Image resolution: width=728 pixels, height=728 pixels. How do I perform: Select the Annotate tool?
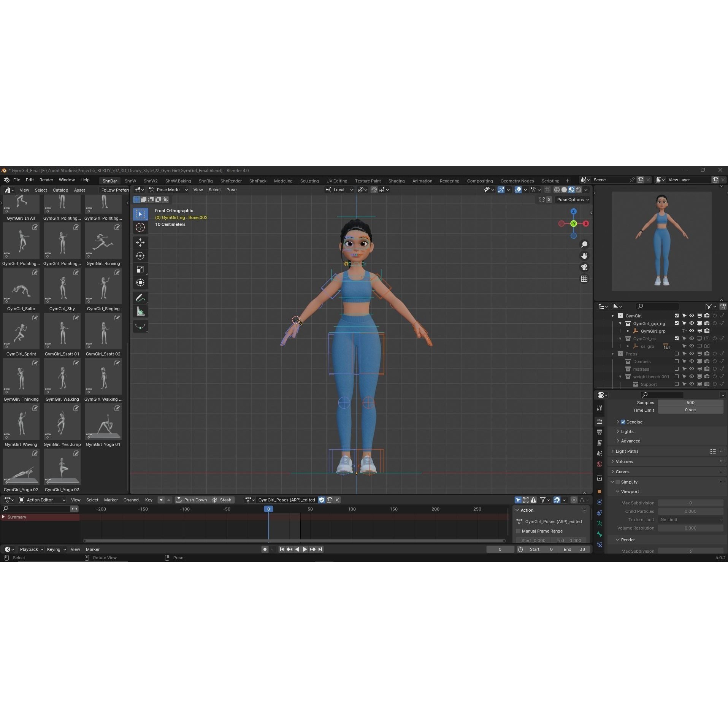[x=140, y=298]
